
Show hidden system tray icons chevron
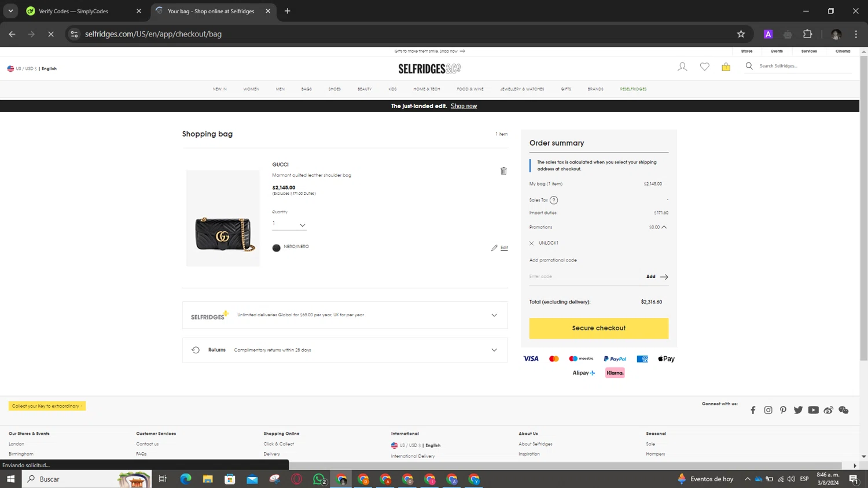pyautogui.click(x=747, y=479)
